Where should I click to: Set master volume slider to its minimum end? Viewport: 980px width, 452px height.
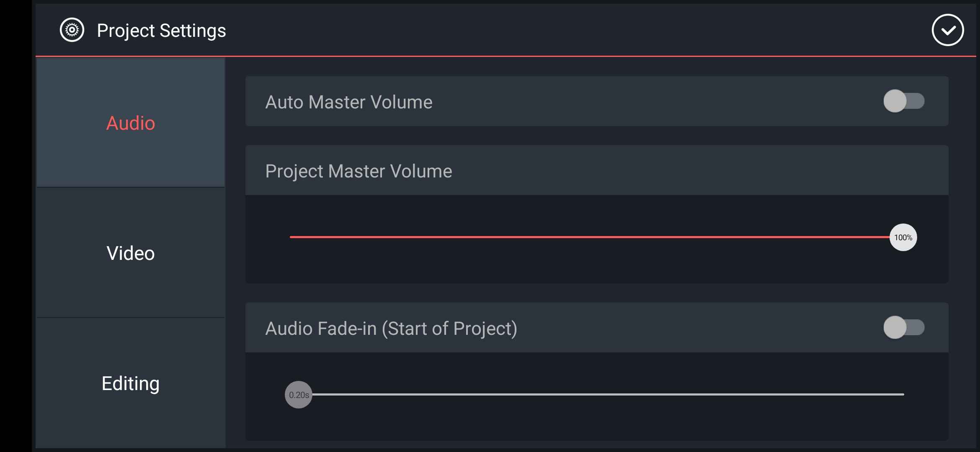click(291, 237)
